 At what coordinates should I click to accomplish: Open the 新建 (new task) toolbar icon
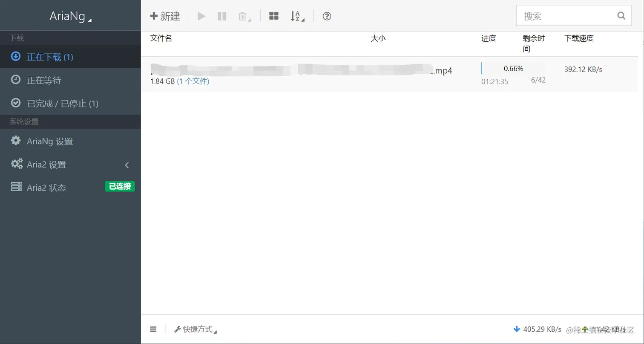click(166, 16)
